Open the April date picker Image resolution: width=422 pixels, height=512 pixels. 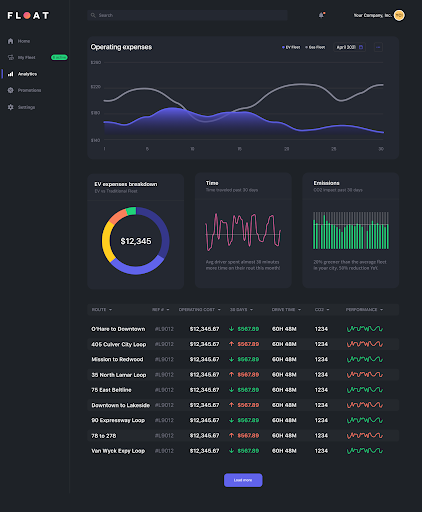coord(349,47)
